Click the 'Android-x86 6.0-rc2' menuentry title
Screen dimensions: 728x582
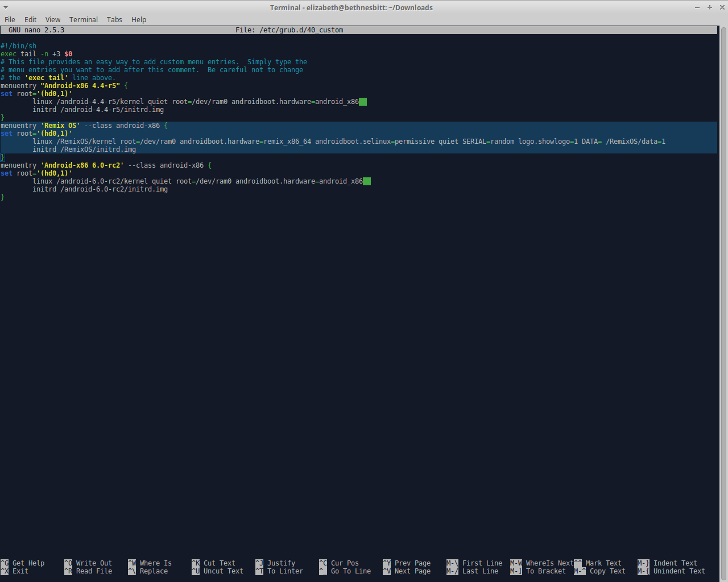pyautogui.click(x=82, y=165)
